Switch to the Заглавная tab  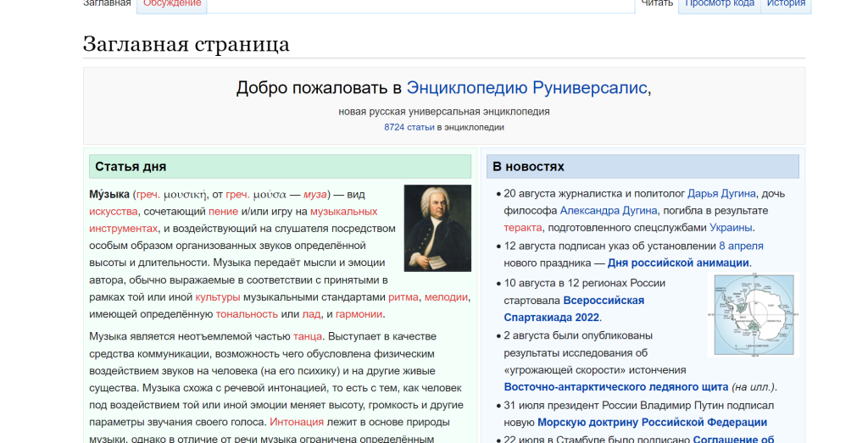[x=107, y=3]
